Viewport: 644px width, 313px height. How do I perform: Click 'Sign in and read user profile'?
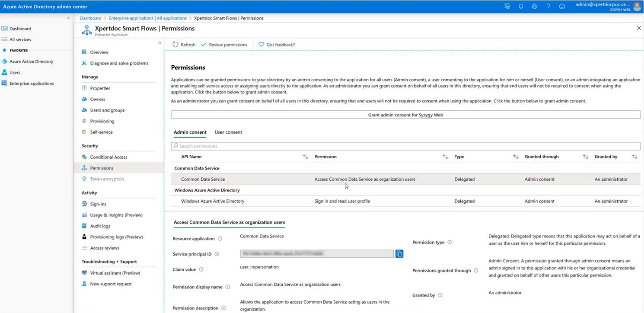point(342,201)
